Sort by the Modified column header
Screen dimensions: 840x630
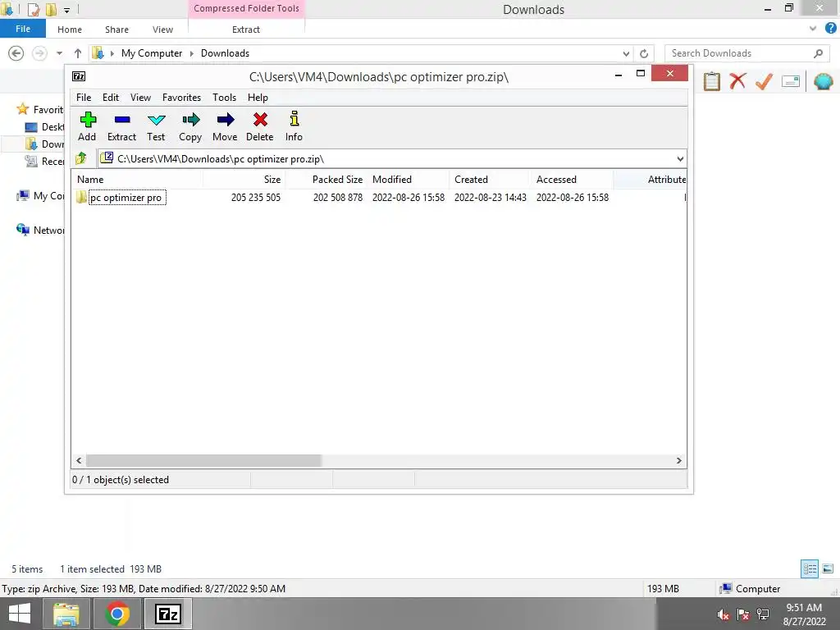(409, 180)
